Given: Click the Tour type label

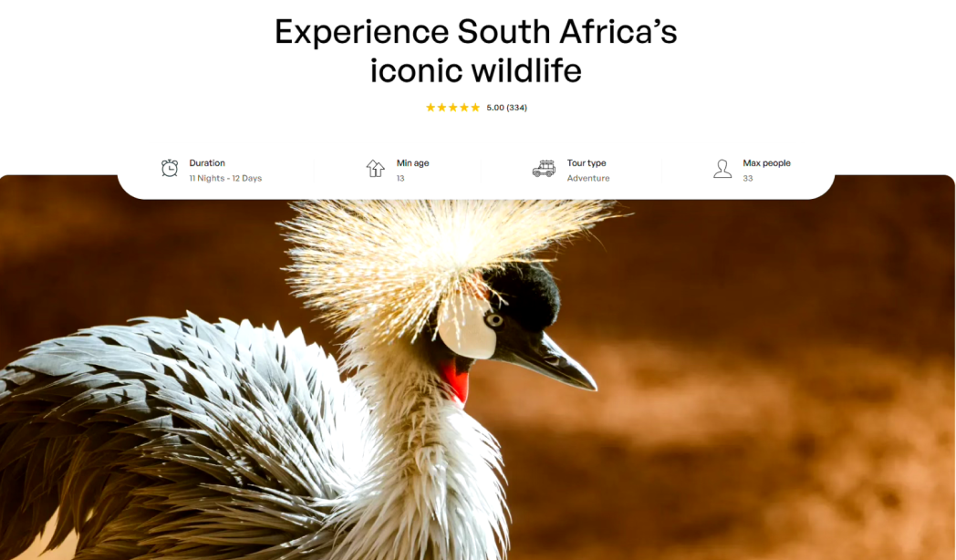Looking at the screenshot, I should click(587, 162).
